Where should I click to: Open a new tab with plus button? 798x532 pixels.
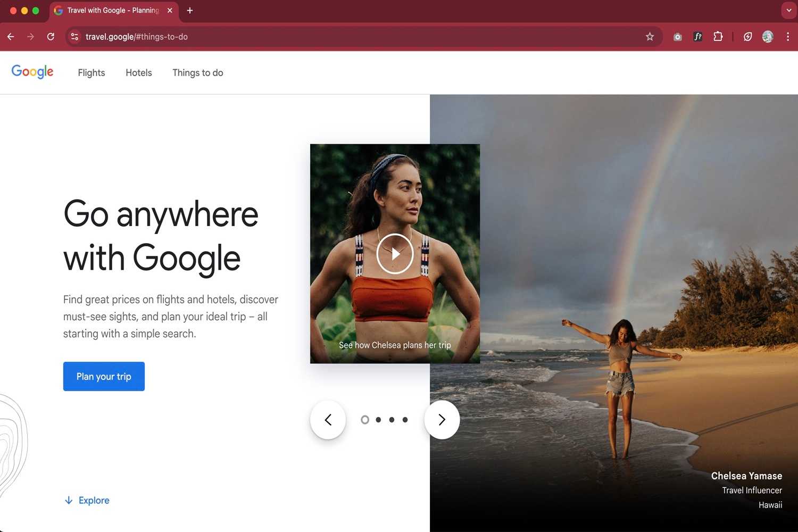tap(190, 10)
